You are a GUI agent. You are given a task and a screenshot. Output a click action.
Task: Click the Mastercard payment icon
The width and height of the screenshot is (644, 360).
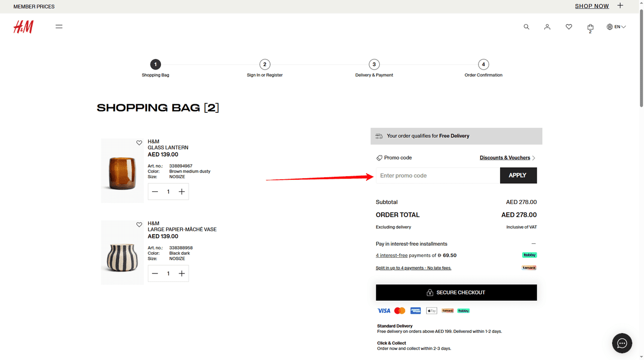[x=400, y=311]
